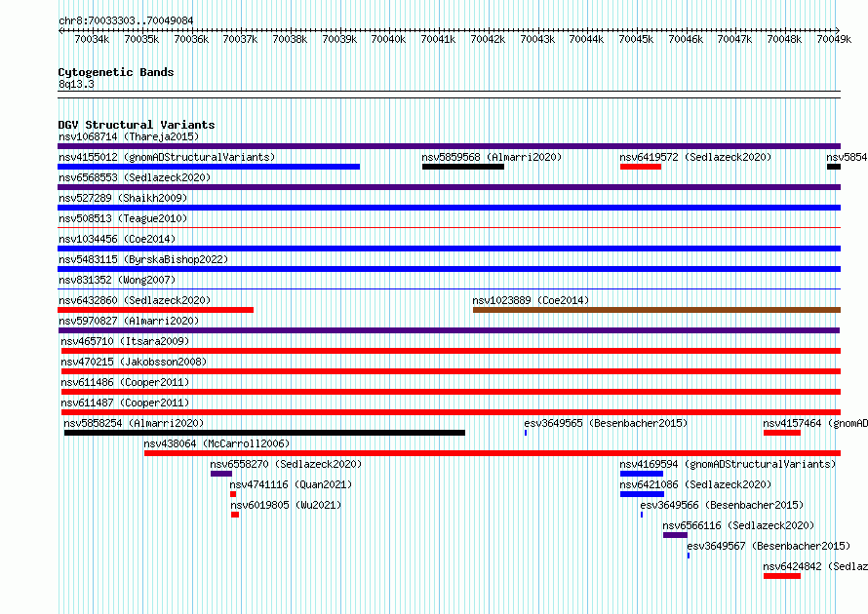
Task: Click the nsv5483115 (ByrskaBishop2022) label
Action: (x=143, y=259)
